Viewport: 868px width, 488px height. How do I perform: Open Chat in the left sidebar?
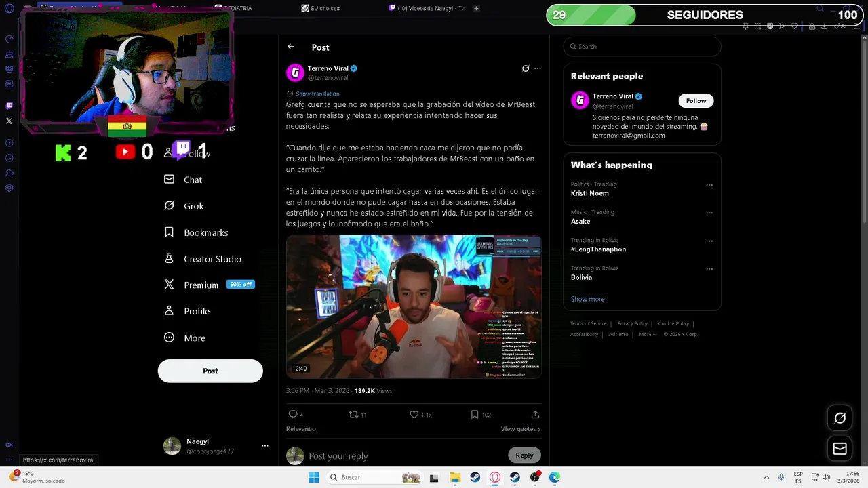pos(183,180)
